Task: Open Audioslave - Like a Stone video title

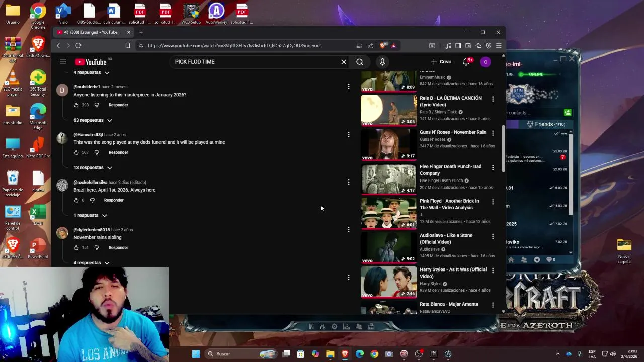Action: click(446, 239)
